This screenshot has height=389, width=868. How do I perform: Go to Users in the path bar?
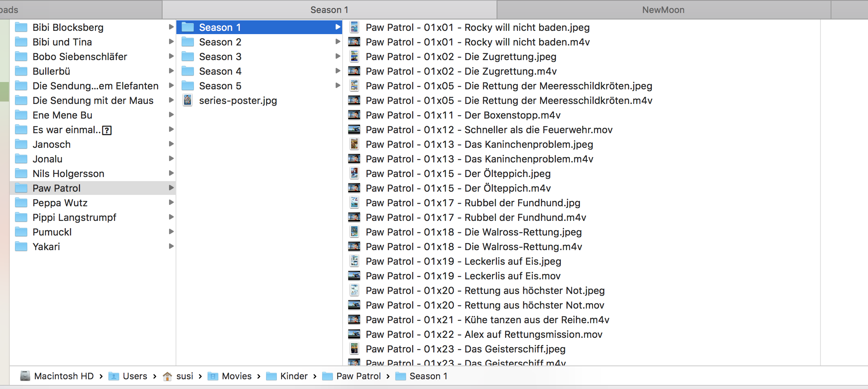coord(128,376)
